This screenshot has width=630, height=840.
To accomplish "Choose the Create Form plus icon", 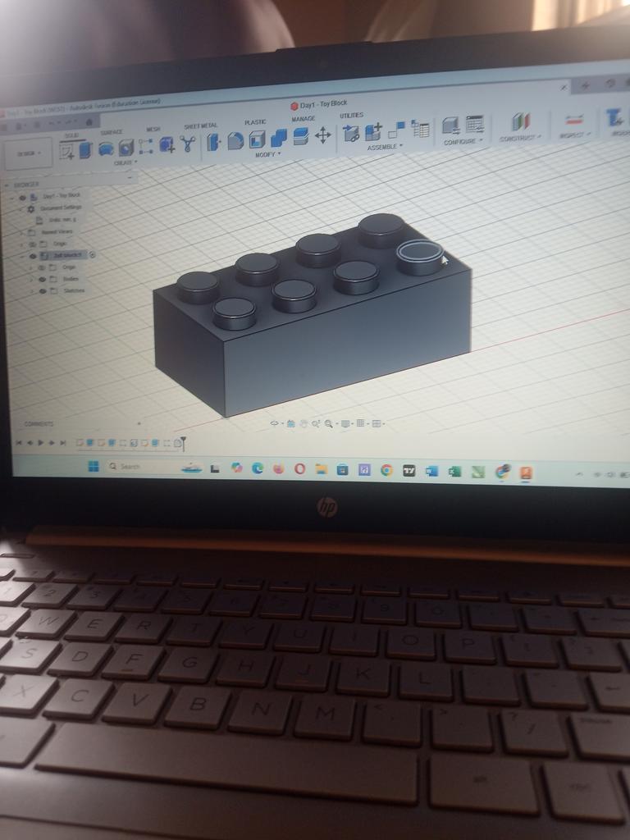I will coord(167,144).
